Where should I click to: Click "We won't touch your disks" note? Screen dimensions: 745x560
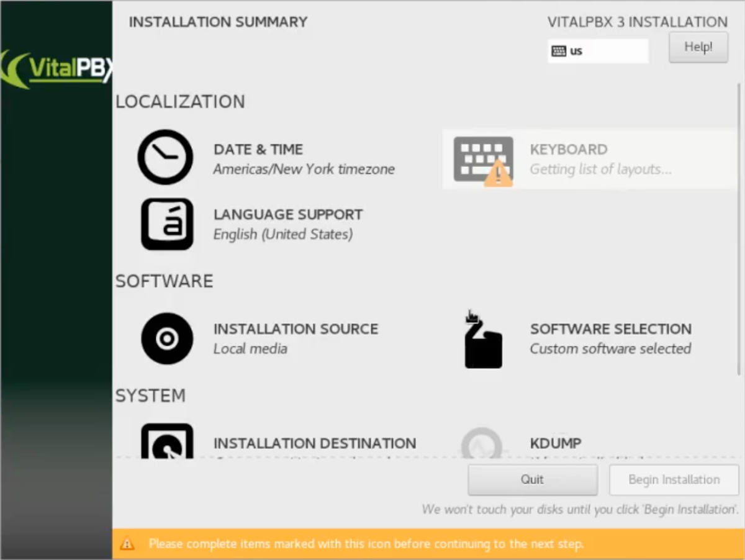click(x=580, y=510)
